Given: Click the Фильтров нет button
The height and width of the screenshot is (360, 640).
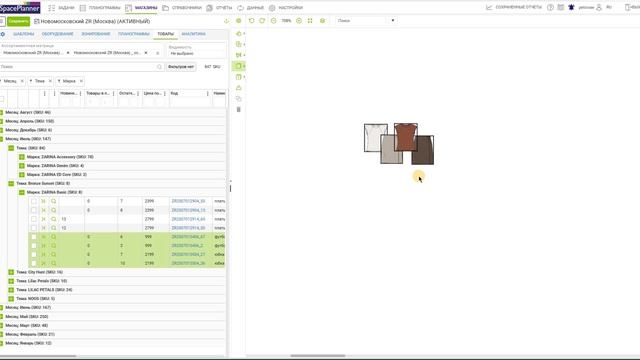Looking at the screenshot, I should pyautogui.click(x=181, y=67).
